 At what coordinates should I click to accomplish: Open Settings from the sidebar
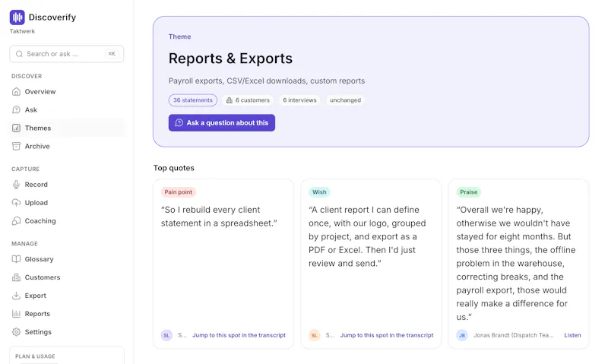pyautogui.click(x=67, y=332)
